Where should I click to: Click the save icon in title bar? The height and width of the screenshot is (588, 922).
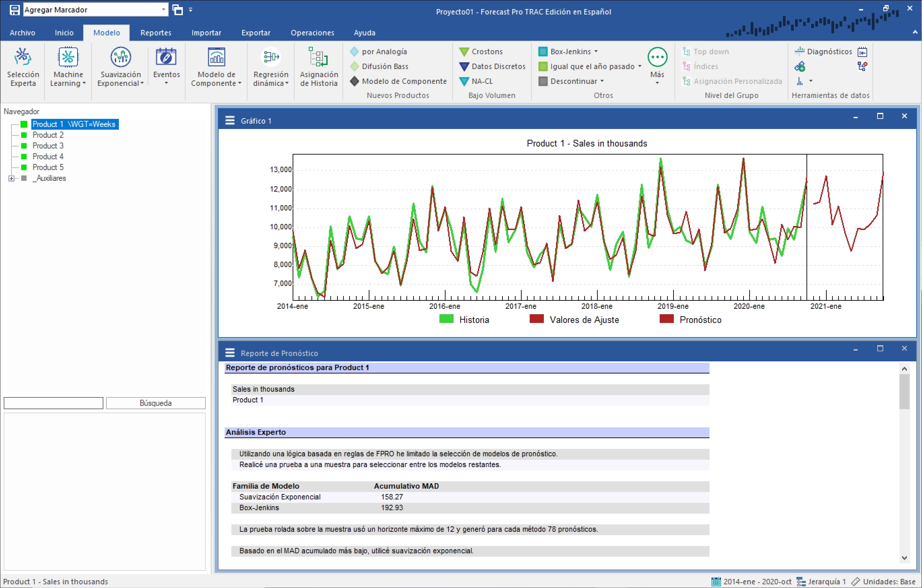[x=14, y=9]
